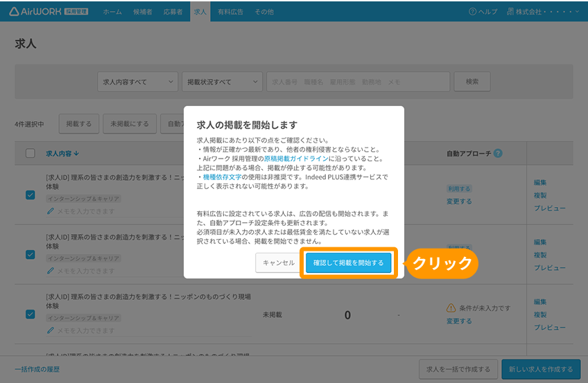This screenshot has height=383, width=588.
Task: Click the 未掲載にする button
Action: tap(130, 123)
